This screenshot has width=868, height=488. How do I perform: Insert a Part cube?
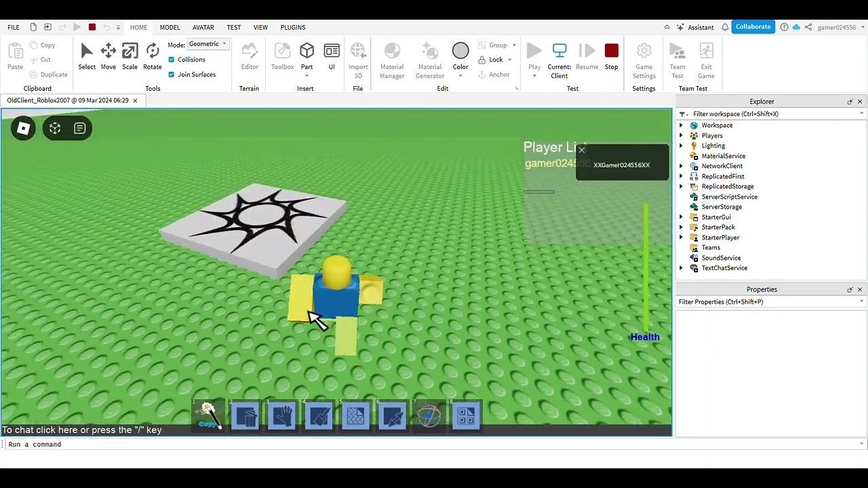[x=307, y=52]
